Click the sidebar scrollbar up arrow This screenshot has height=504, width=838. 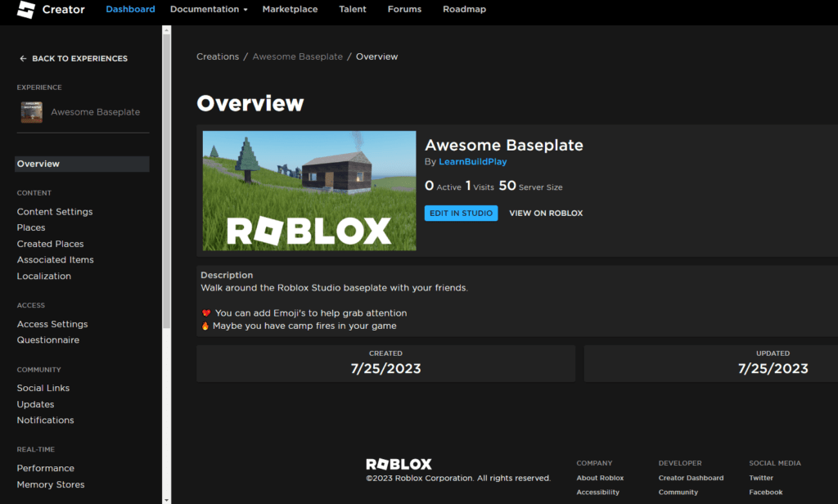pos(167,30)
